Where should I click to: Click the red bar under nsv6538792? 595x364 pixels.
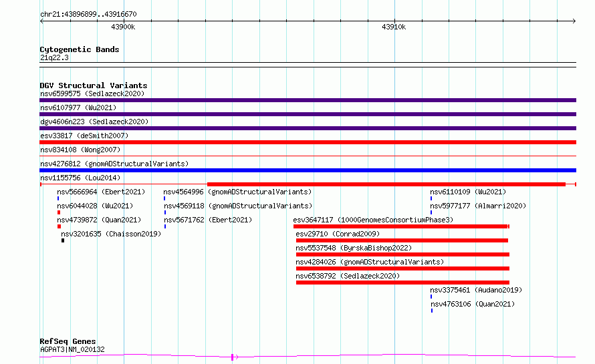pos(402,283)
